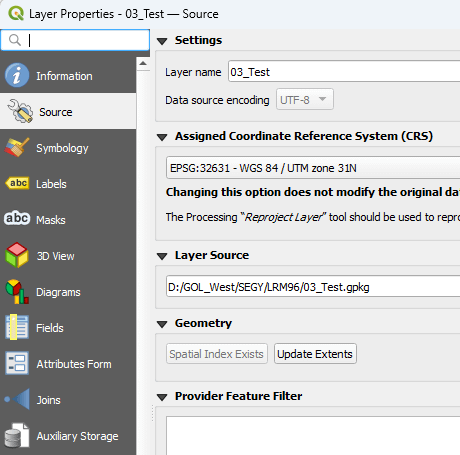Open the Fields table icon
460x455 pixels.
pos(17,328)
